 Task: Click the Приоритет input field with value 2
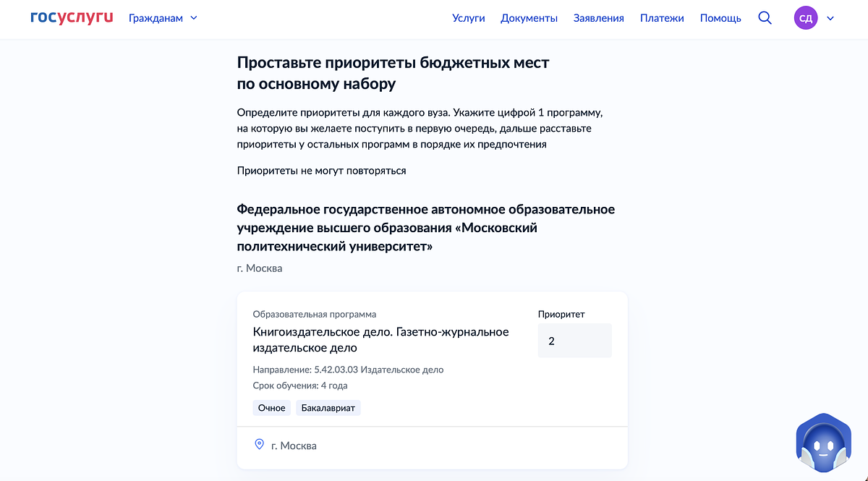point(575,341)
